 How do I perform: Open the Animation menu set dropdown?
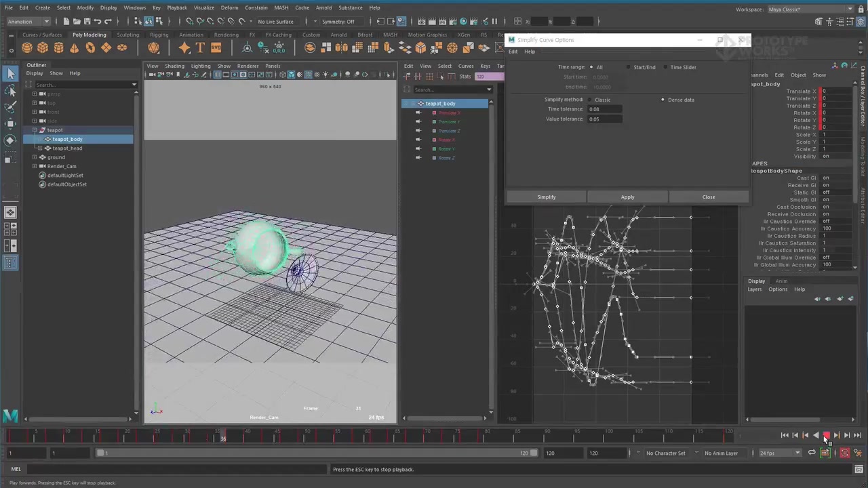coord(27,21)
